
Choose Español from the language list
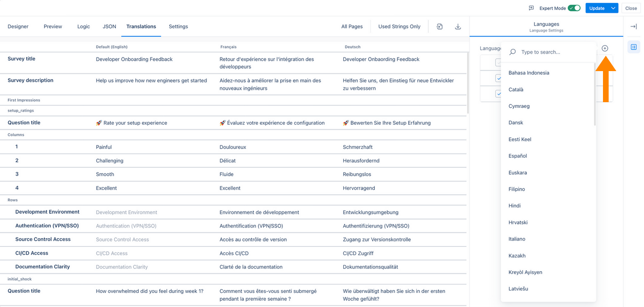point(518,156)
